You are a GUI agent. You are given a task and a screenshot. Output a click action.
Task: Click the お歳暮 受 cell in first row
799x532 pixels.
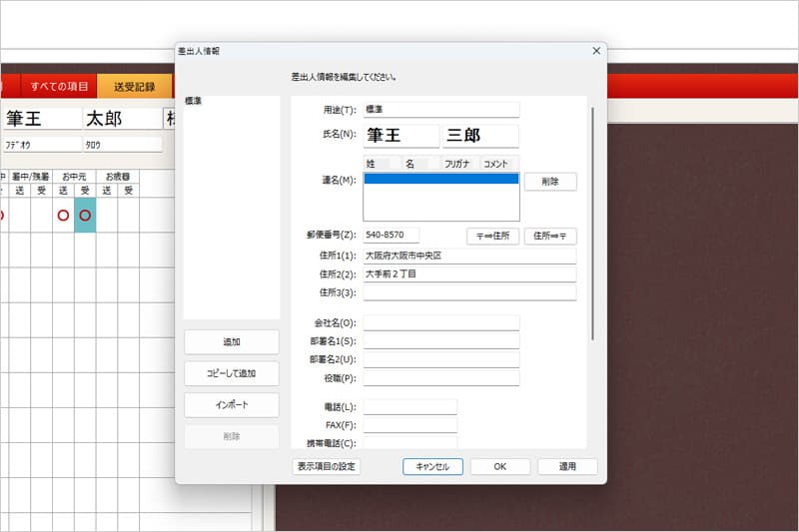pos(129,216)
